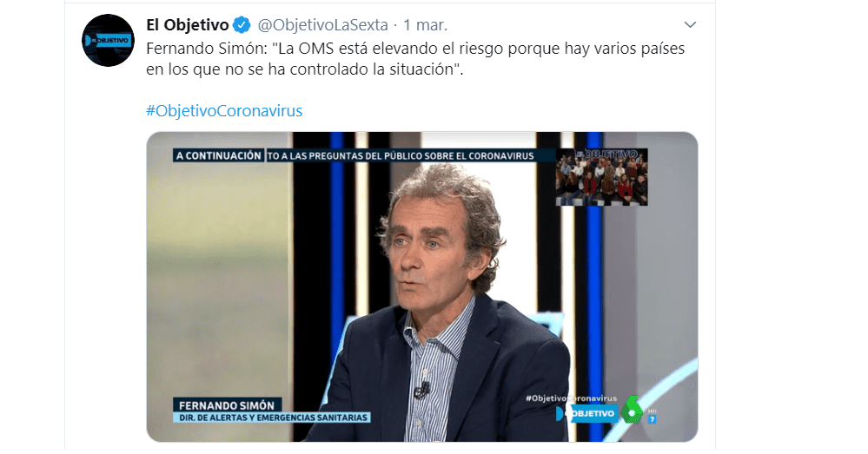Click the FERNANDO SIMÓN name caption
868x454 pixels.
tap(227, 405)
